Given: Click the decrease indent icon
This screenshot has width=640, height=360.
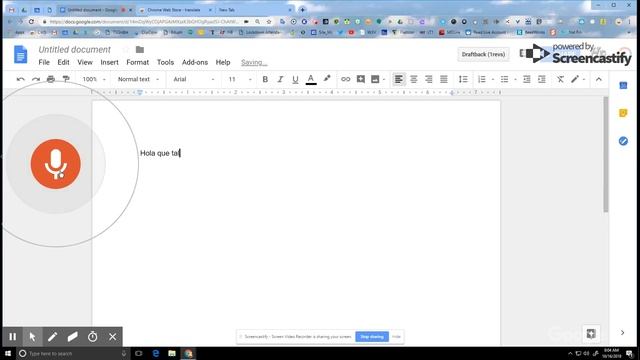Looking at the screenshot, I should 527,79.
